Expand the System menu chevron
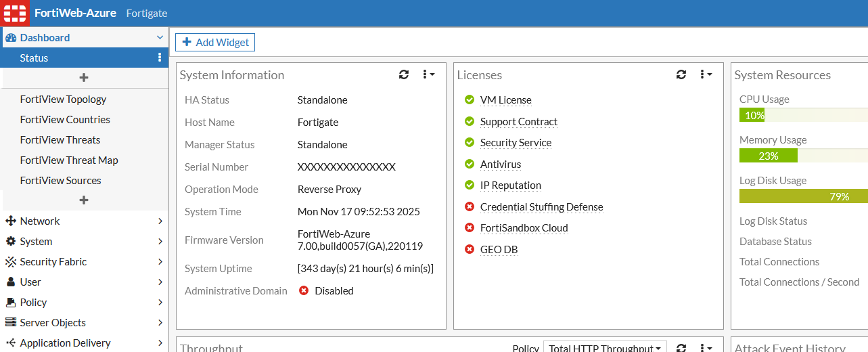Viewport: 868px width, 352px height. click(x=160, y=242)
